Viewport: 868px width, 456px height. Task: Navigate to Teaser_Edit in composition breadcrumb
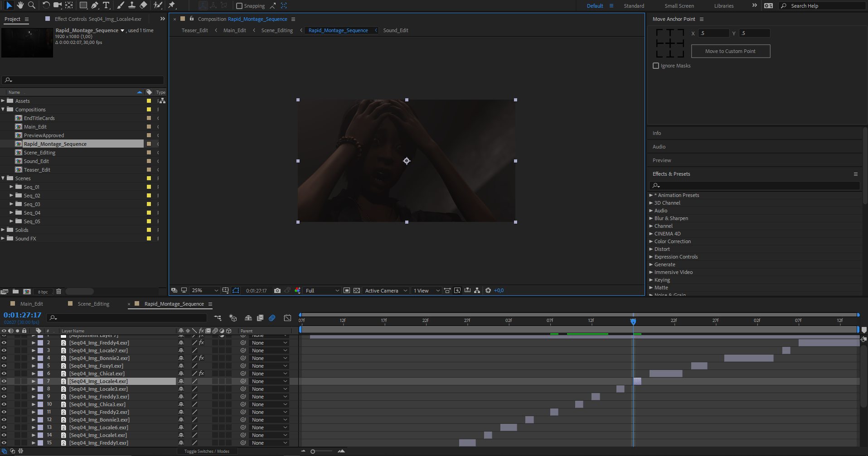[x=195, y=30]
